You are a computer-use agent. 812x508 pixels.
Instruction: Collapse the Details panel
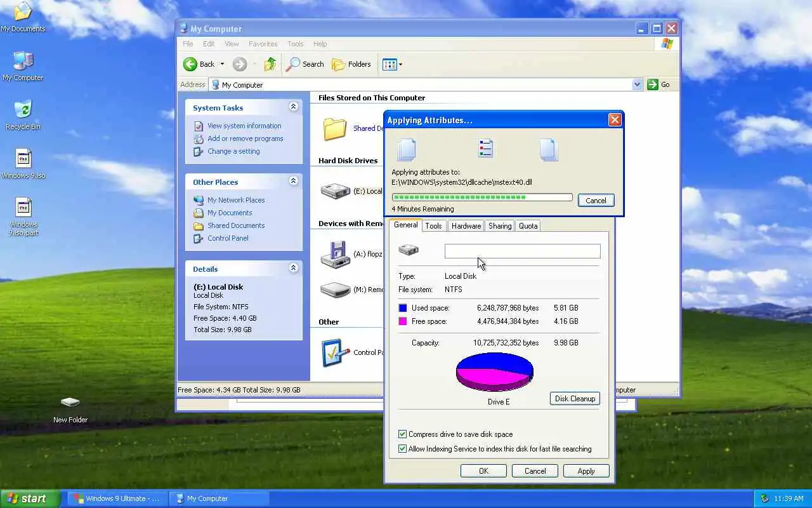click(293, 268)
